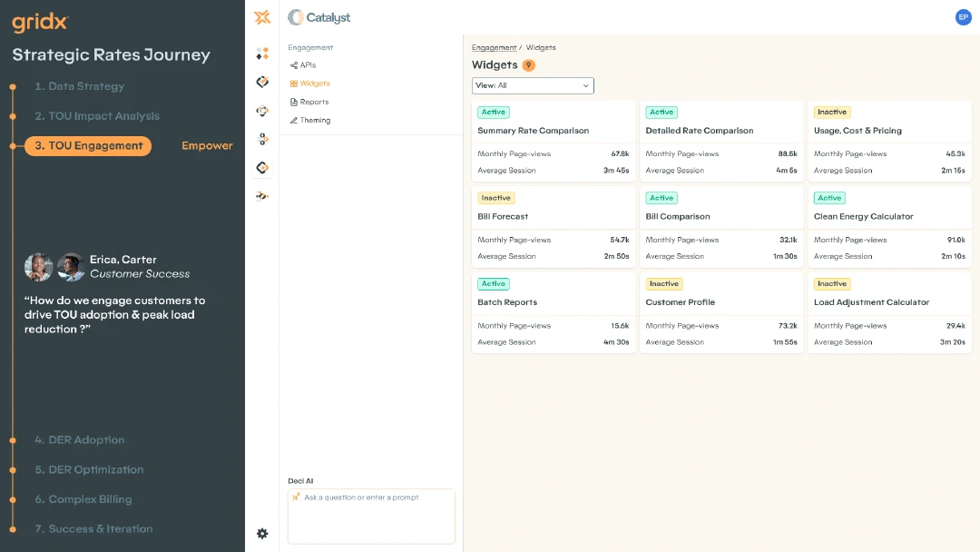Click Active badge on Bill Comparison
This screenshot has height=552, width=980.
661,198
